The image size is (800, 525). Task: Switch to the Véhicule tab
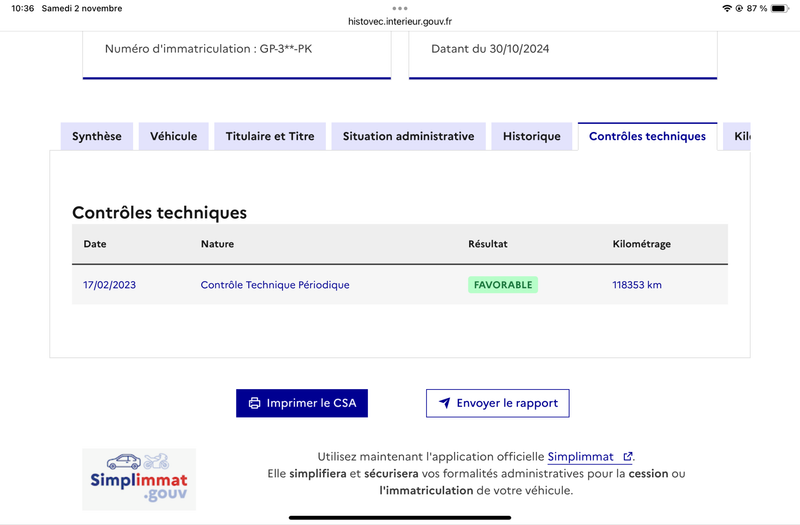(x=173, y=136)
